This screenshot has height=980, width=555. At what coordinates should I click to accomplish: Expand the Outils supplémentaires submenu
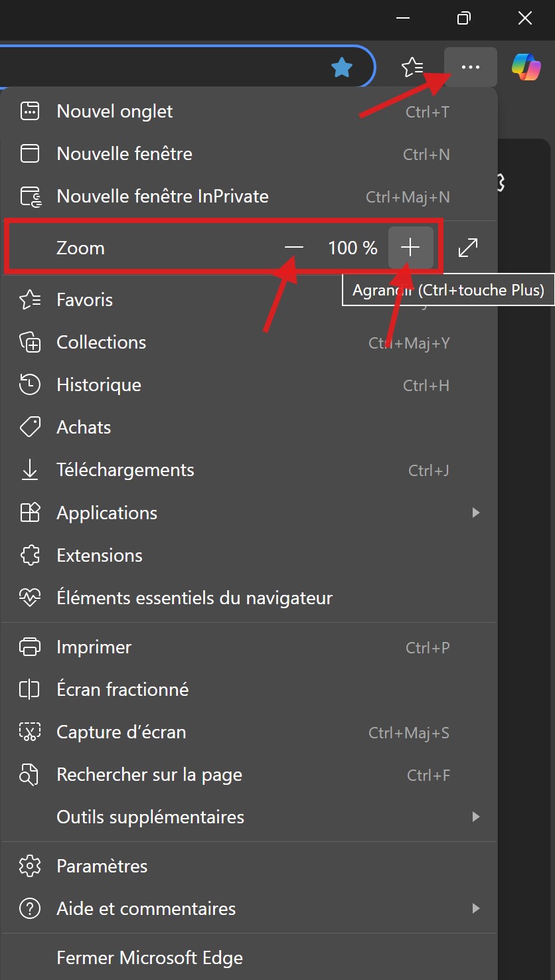(x=475, y=817)
